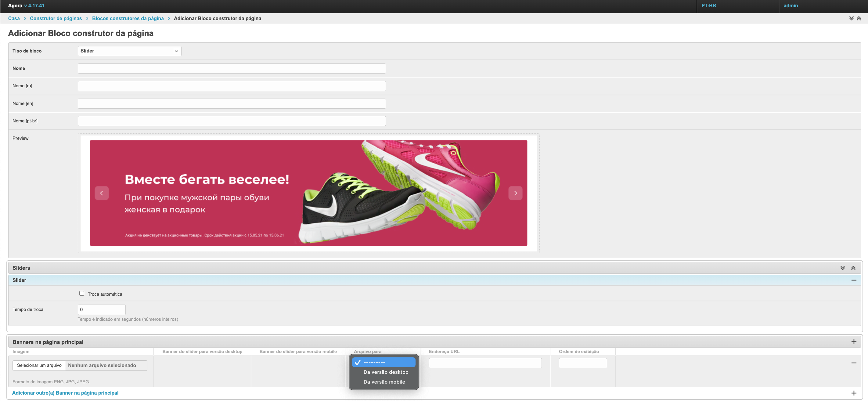The width and height of the screenshot is (868, 401).
Task: Collapse the Slider row with minus icon
Action: click(x=854, y=280)
